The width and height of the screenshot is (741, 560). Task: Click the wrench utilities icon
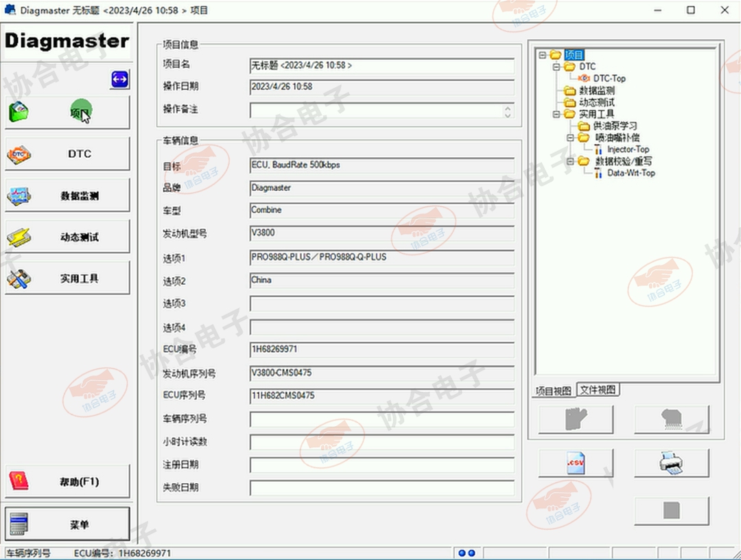click(x=19, y=279)
